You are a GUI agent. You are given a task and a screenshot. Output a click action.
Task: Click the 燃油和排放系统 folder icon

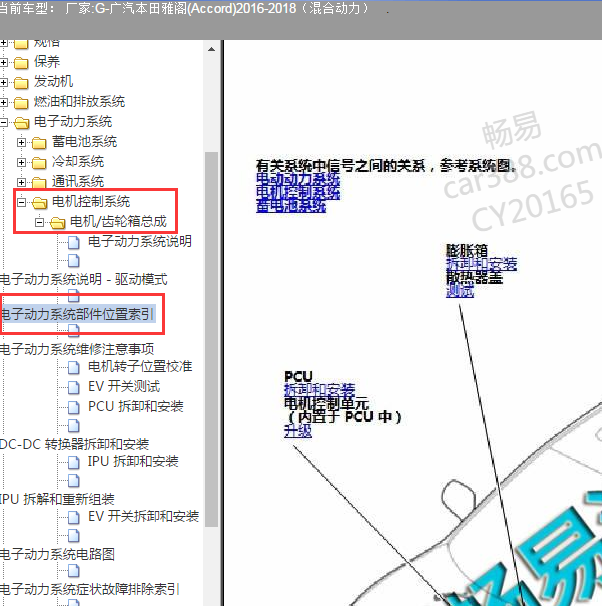21,102
